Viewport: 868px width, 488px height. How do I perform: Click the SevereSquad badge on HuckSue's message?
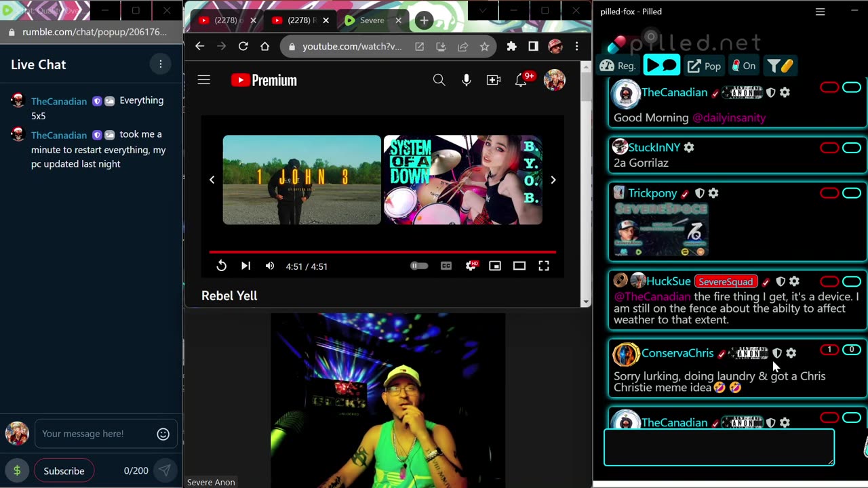(726, 281)
